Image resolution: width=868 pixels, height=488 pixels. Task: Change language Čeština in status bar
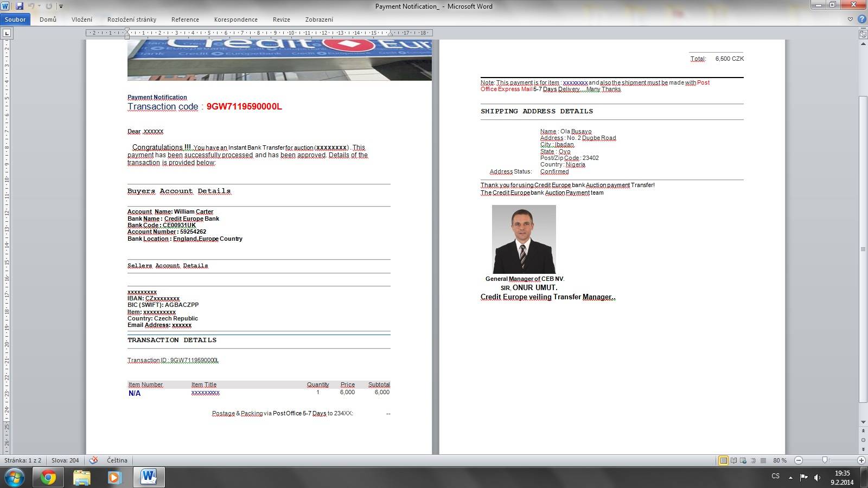click(117, 460)
